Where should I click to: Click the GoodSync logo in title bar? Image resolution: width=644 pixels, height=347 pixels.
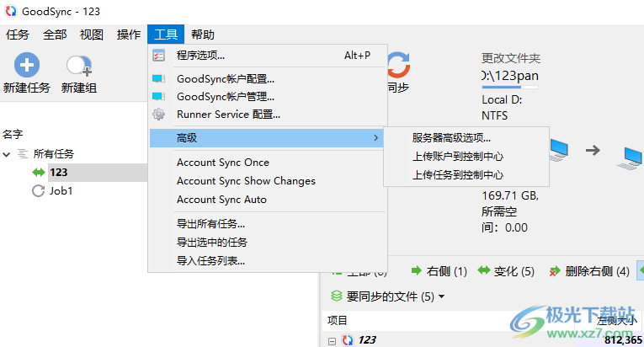click(x=11, y=11)
